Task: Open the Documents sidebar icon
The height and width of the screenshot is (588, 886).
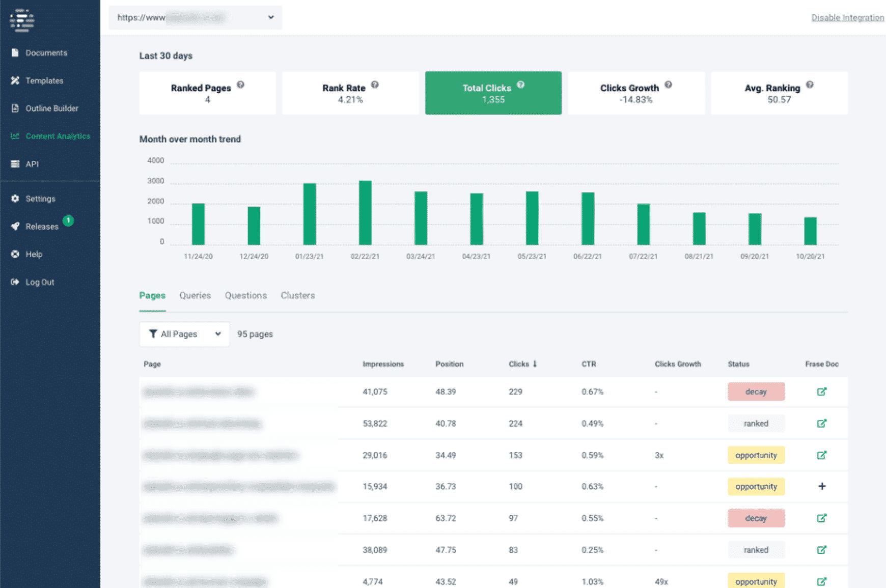Action: [15, 53]
